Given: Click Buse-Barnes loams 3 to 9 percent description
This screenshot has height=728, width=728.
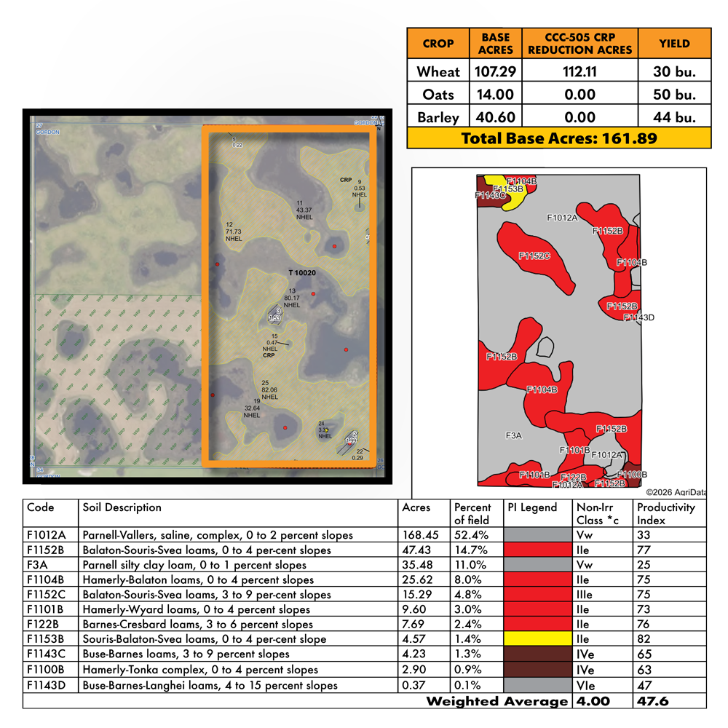Looking at the screenshot, I should point(186,654).
